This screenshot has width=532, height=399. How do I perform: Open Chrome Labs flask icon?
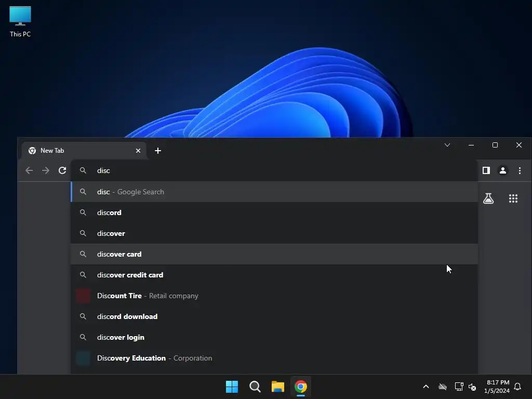[488, 198]
